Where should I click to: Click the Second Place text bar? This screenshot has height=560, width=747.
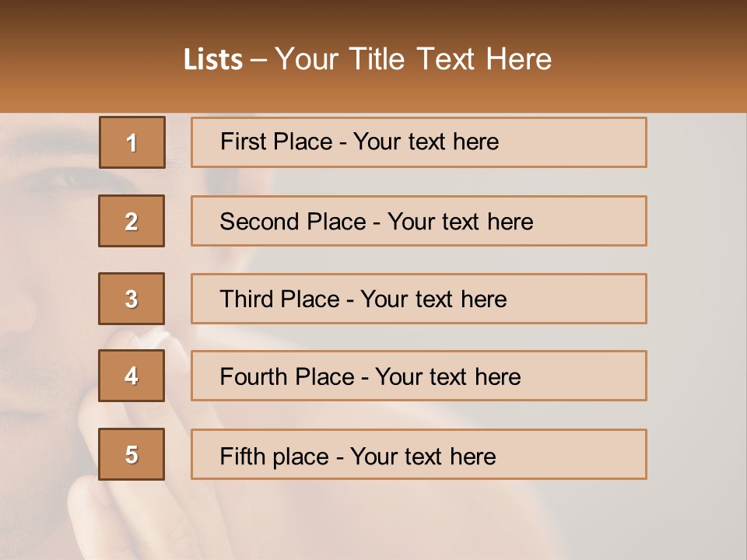click(x=419, y=221)
